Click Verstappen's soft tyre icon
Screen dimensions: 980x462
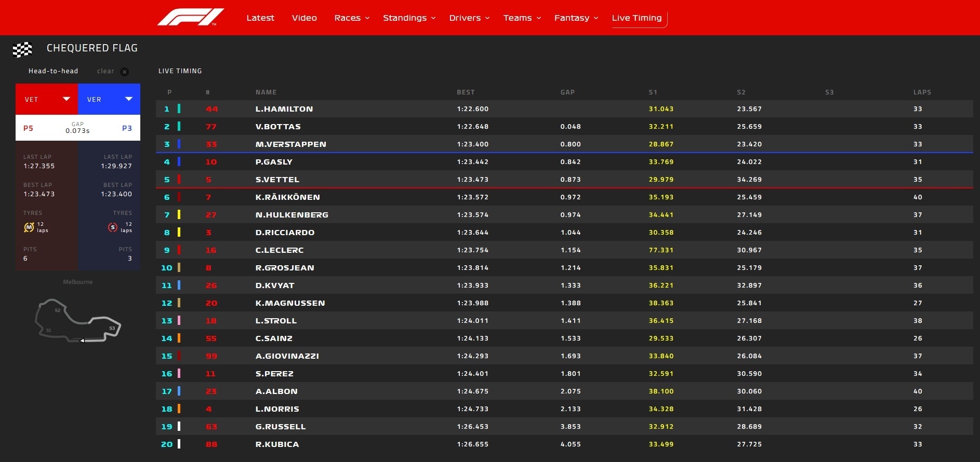(x=113, y=227)
